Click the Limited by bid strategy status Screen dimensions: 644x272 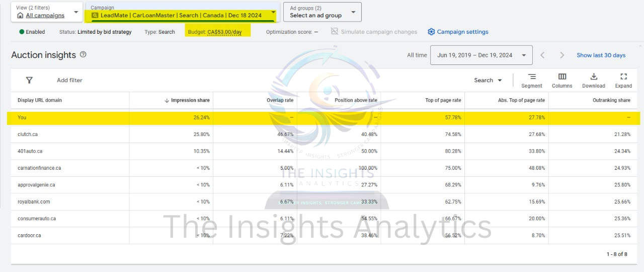point(105,32)
